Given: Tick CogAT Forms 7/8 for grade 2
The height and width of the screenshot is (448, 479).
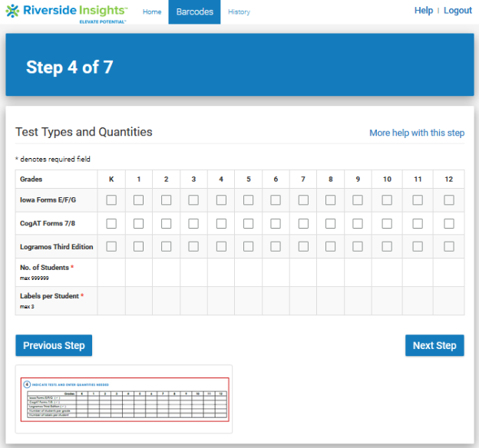Looking at the screenshot, I should coord(166,223).
